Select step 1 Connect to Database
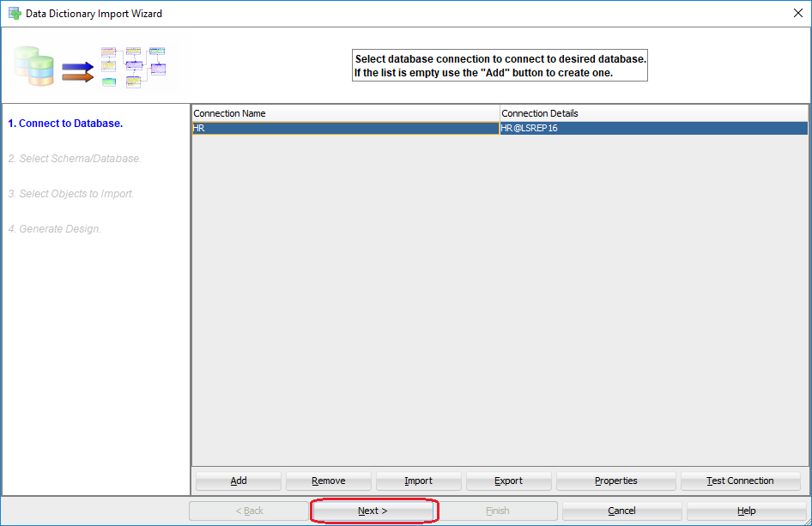The height and width of the screenshot is (526, 812). tap(65, 124)
